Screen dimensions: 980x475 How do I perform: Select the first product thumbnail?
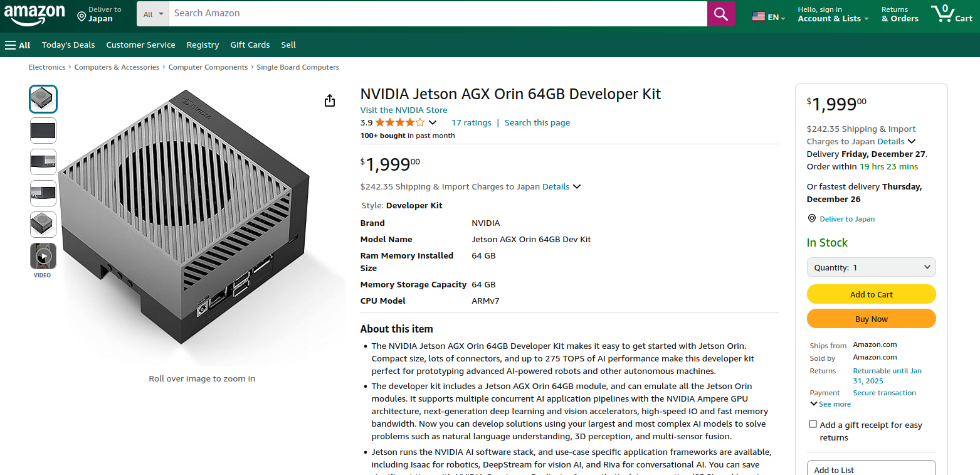pos(43,99)
